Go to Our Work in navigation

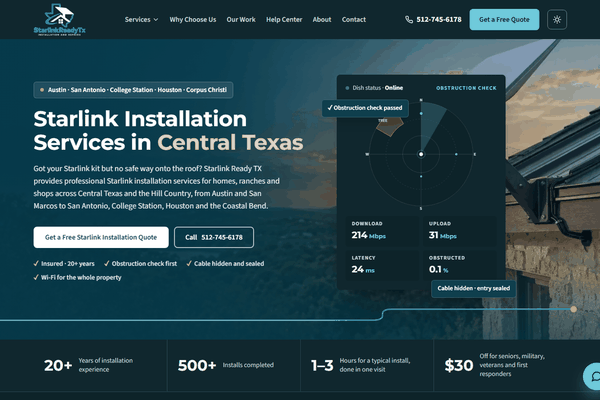tap(241, 20)
